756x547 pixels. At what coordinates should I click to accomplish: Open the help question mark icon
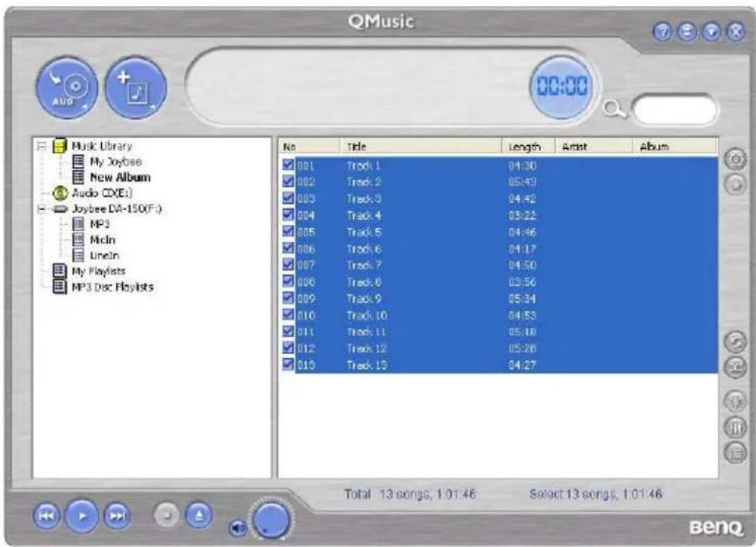coord(663,32)
